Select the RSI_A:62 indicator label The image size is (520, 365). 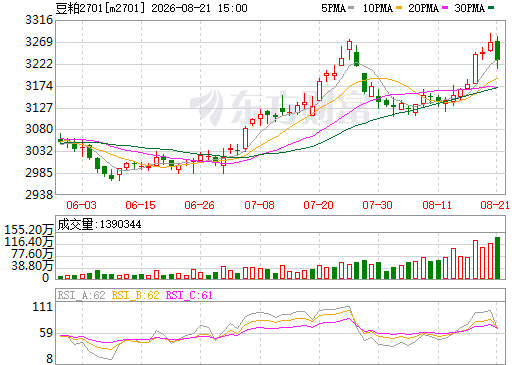81,295
